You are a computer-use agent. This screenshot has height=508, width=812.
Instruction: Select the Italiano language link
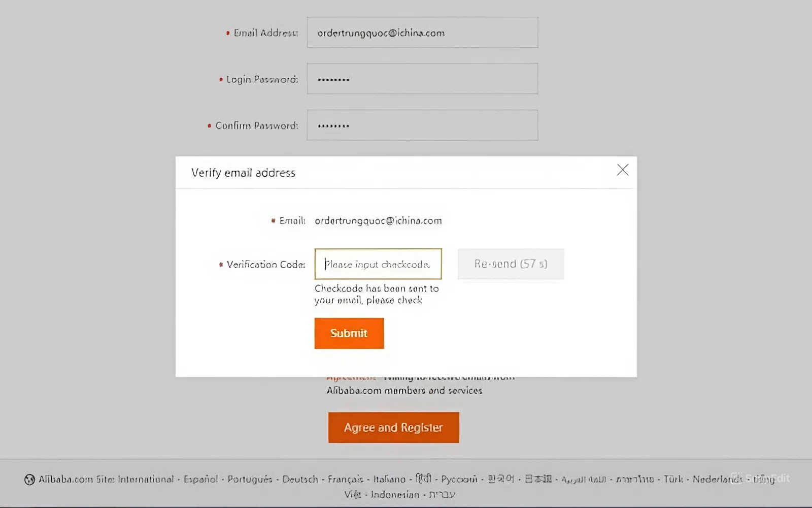coord(389,480)
